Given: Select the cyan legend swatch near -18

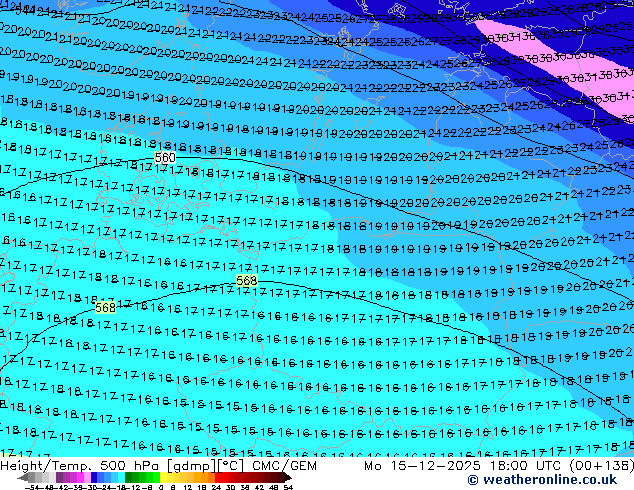Looking at the screenshot, I should pyautogui.click(x=121, y=477).
